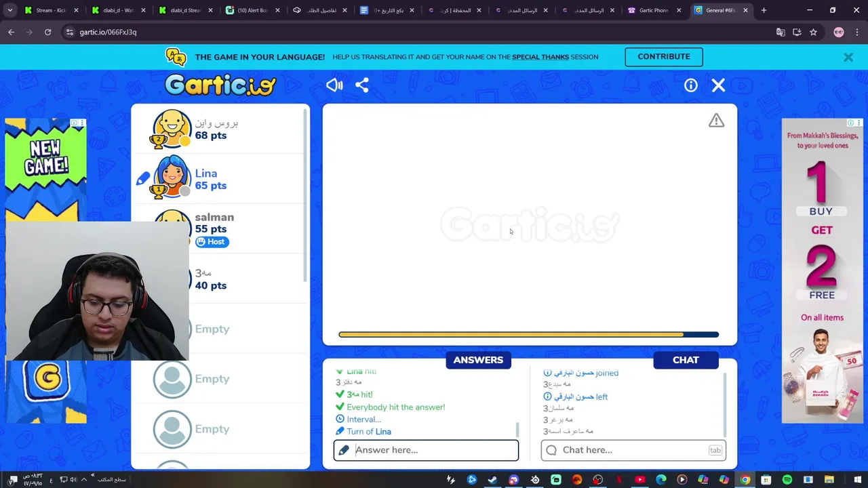This screenshot has width=868, height=488.
Task: Select player salman with the Host badge
Action: pyautogui.click(x=219, y=229)
